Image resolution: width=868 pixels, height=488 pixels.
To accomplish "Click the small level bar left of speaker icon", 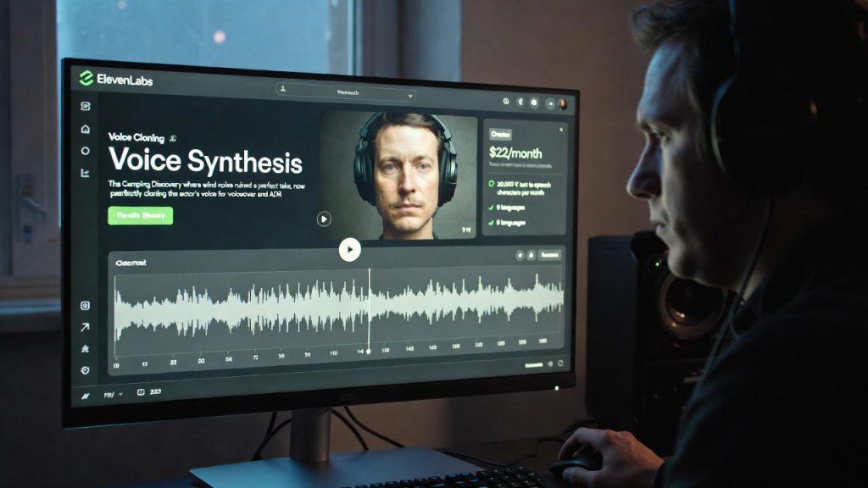I will tap(534, 365).
